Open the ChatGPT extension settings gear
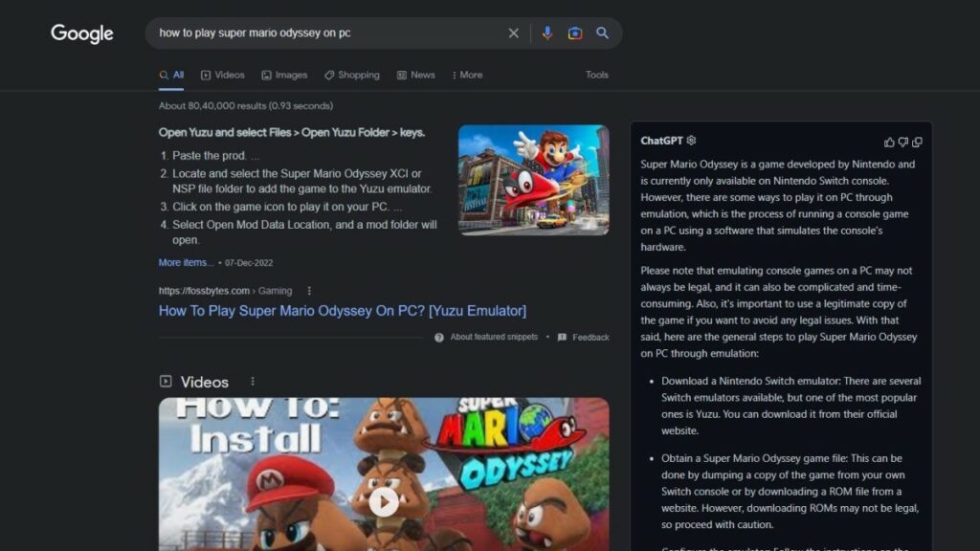 pyautogui.click(x=691, y=141)
